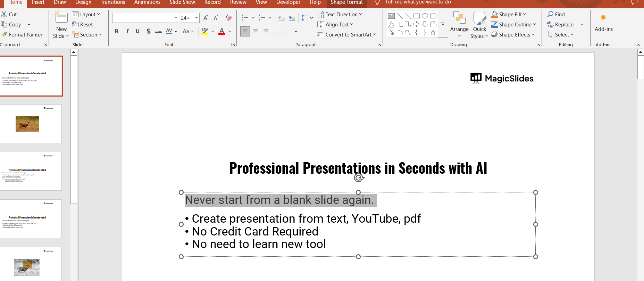Screen dimensions: 644x281
Task: Open the Animations tab
Action: point(147,2)
